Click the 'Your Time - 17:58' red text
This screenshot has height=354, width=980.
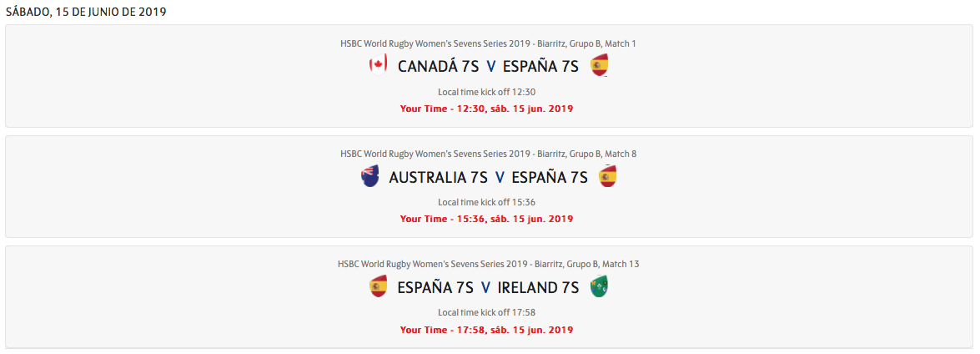click(486, 330)
